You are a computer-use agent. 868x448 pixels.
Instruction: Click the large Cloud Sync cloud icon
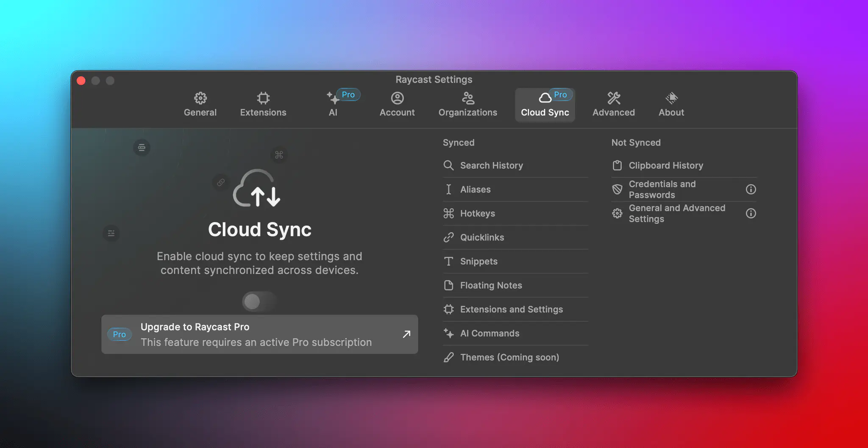256,188
